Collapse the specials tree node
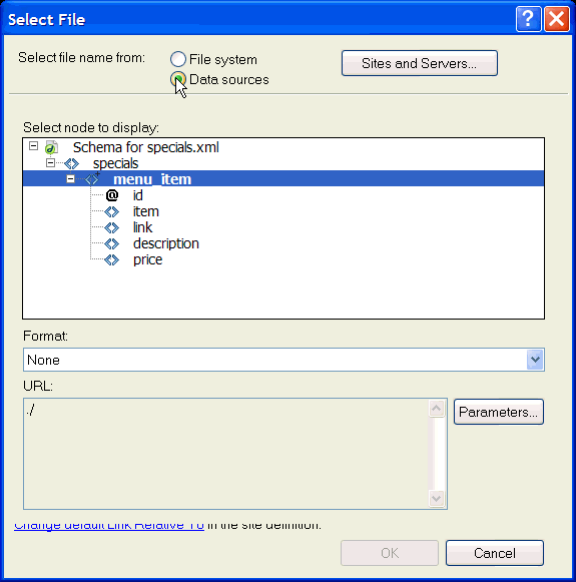Viewport: 576px width, 582px height. pyautogui.click(x=50, y=163)
